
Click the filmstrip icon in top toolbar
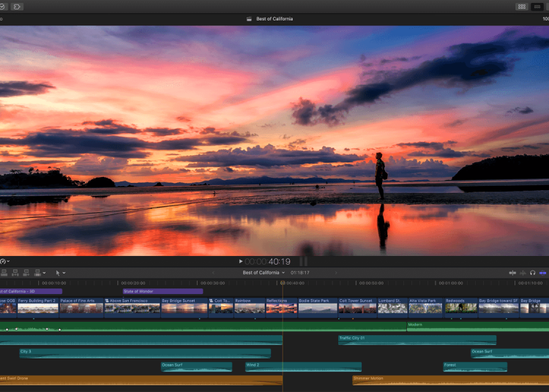17,7
